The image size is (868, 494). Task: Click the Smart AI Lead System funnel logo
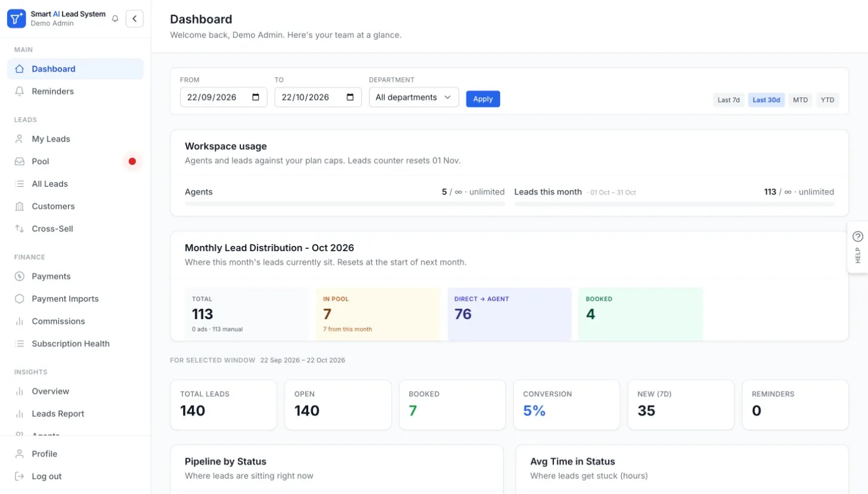16,18
